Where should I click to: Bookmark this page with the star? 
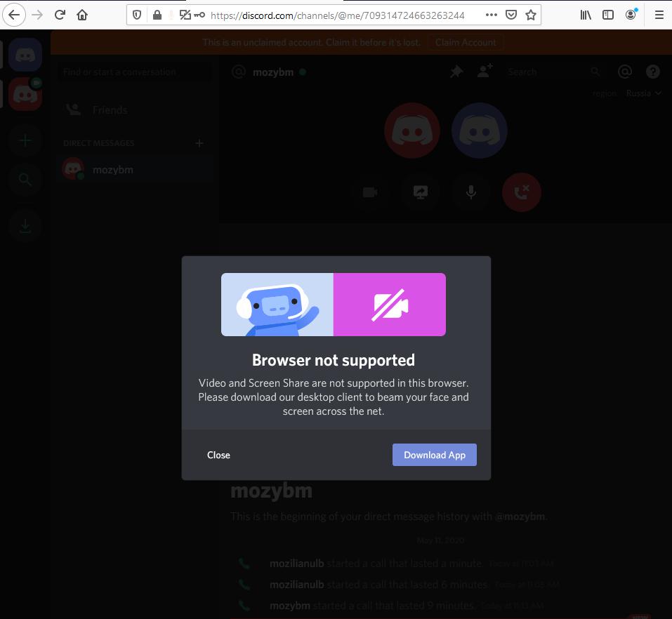tap(531, 15)
